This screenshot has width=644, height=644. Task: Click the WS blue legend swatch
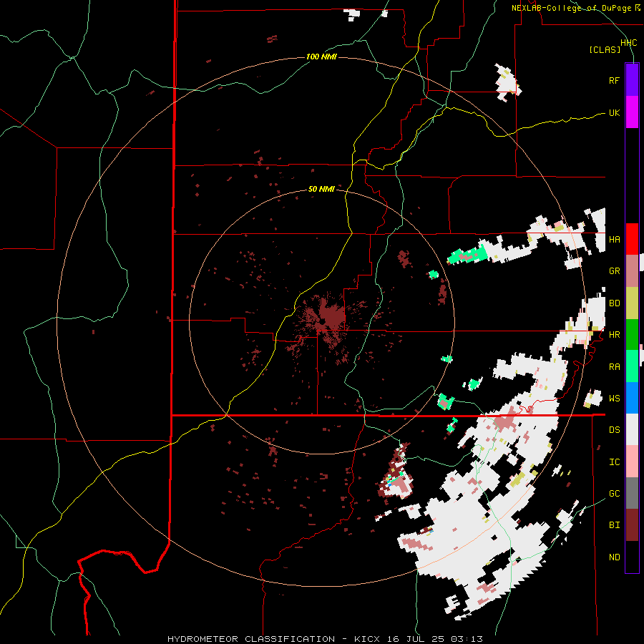(x=632, y=398)
